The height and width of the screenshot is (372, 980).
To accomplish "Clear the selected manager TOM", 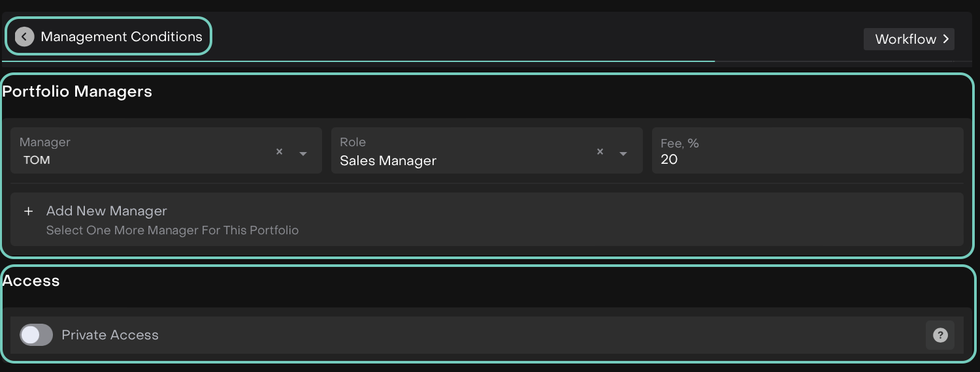I will [279, 151].
